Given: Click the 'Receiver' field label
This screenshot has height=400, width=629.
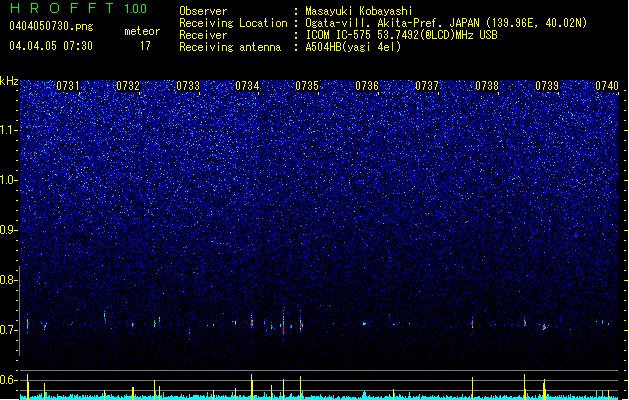Looking at the screenshot, I should coord(203,35).
